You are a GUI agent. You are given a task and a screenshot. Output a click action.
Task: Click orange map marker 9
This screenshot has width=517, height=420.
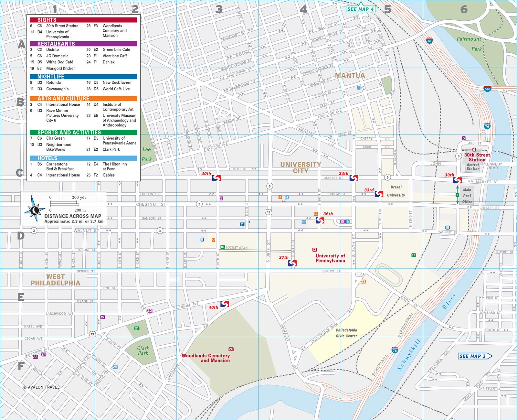(x=213, y=240)
